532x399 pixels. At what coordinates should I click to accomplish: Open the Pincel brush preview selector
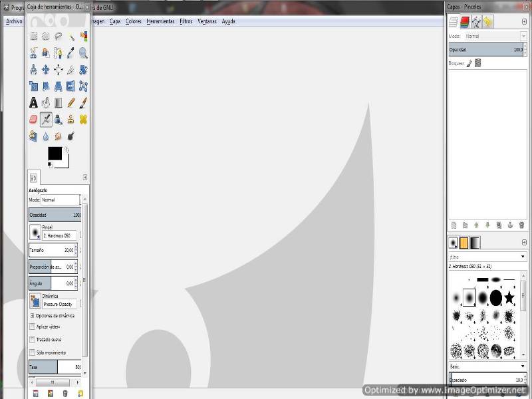click(35, 232)
